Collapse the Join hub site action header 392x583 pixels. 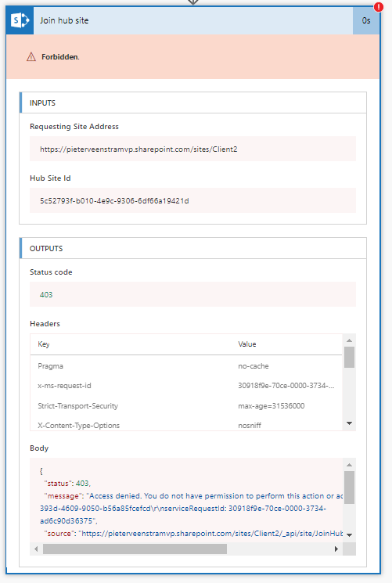(x=193, y=20)
